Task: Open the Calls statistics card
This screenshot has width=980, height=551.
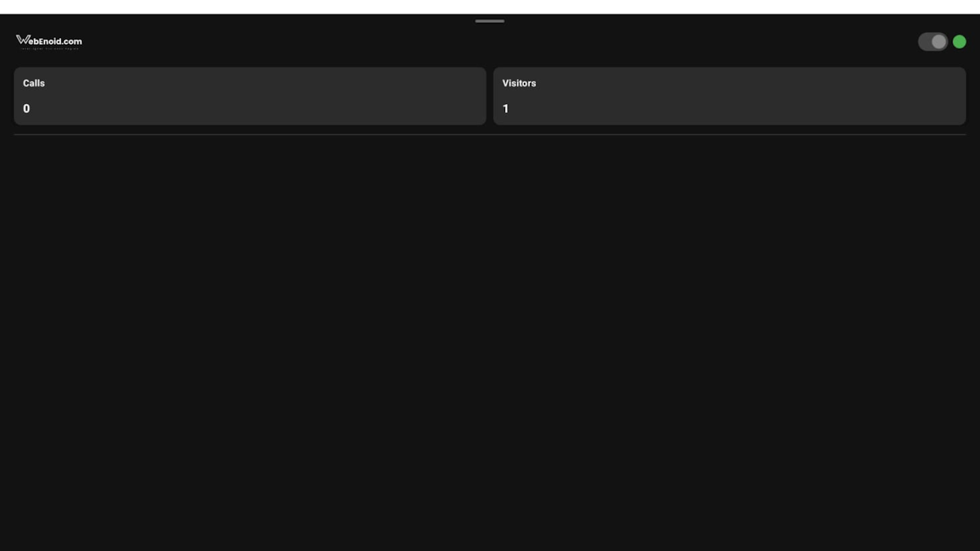Action: coord(250,96)
